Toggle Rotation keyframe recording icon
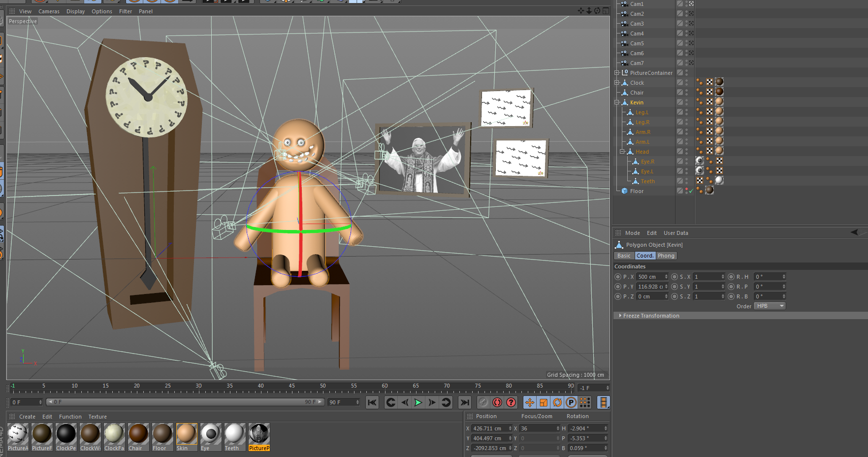Image resolution: width=868 pixels, height=457 pixels. (557, 402)
